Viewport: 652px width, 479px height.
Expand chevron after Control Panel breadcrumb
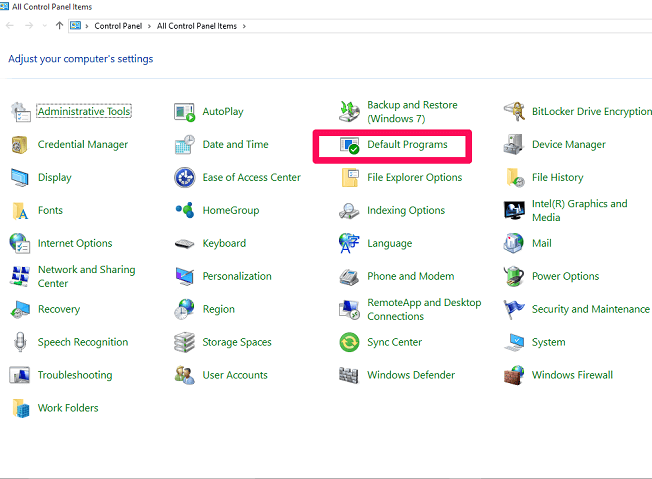(149, 26)
